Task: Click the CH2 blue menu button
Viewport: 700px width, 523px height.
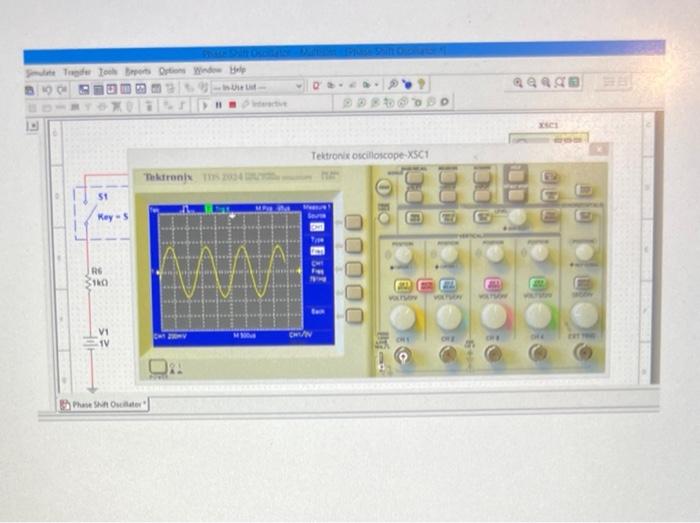Action: point(448,285)
